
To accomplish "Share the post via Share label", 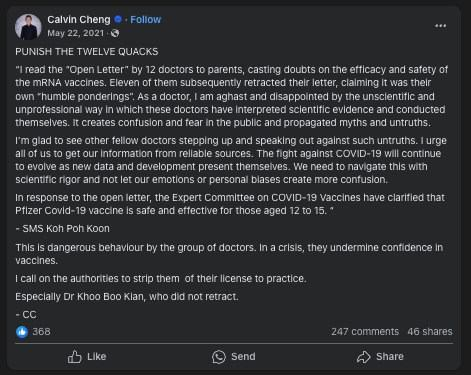I will coord(390,357).
